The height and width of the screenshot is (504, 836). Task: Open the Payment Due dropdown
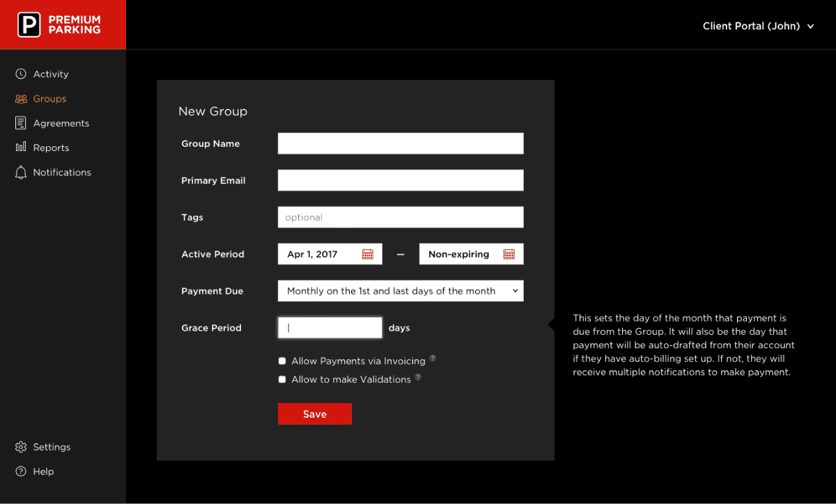tap(401, 290)
